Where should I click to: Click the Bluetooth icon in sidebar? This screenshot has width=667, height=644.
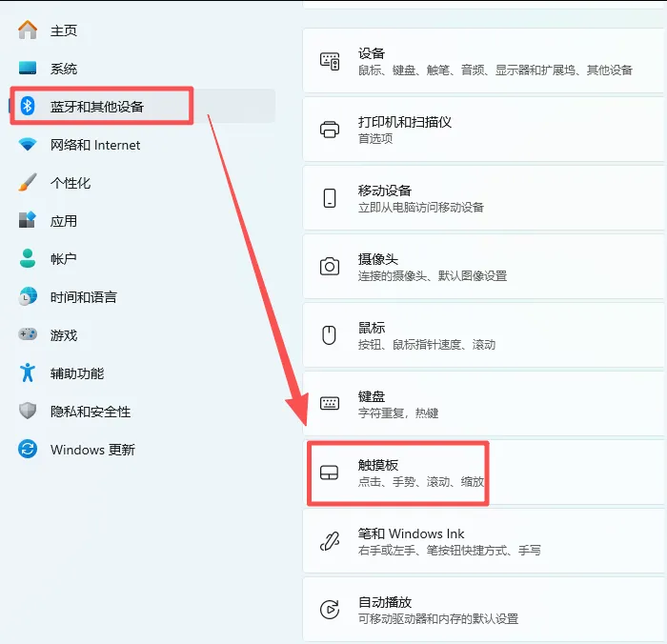[x=28, y=106]
